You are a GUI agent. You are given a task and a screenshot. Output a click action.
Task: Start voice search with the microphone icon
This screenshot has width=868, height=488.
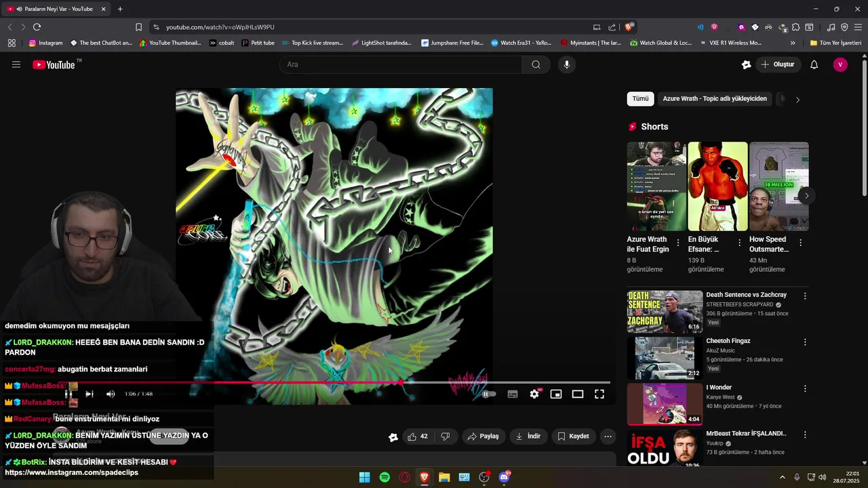567,64
